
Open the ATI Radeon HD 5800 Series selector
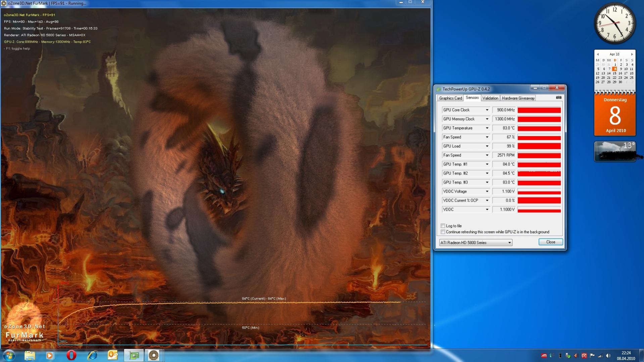pyautogui.click(x=476, y=243)
